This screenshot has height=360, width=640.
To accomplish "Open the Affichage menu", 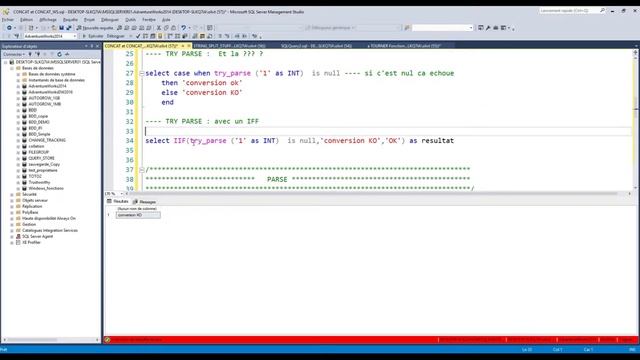I will tap(48, 20).
